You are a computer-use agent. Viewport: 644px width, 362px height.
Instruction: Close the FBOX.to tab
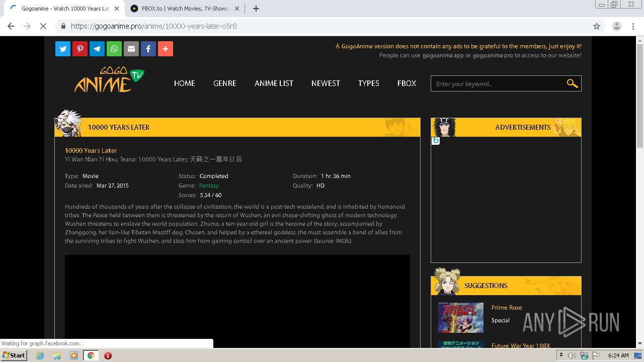[x=237, y=9]
